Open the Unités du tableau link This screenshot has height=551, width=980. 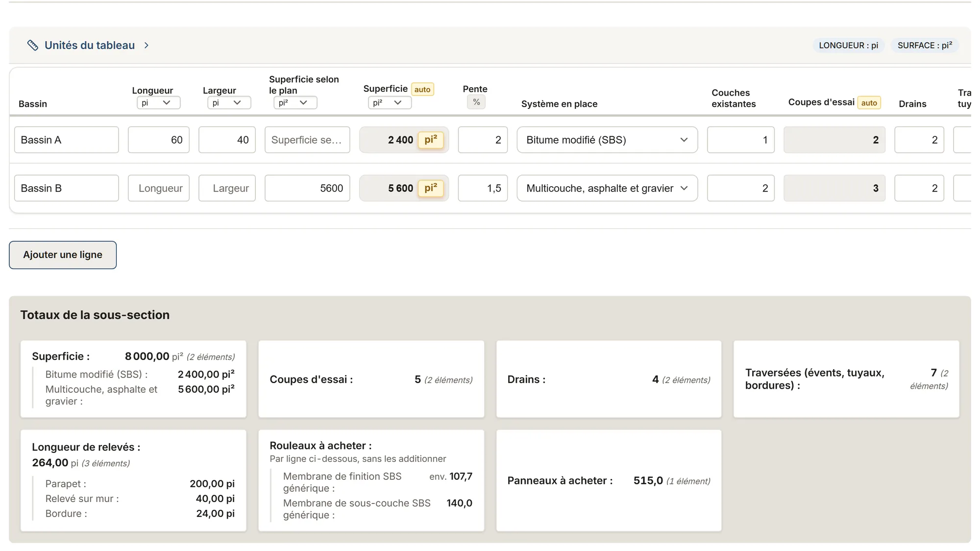[x=90, y=45]
